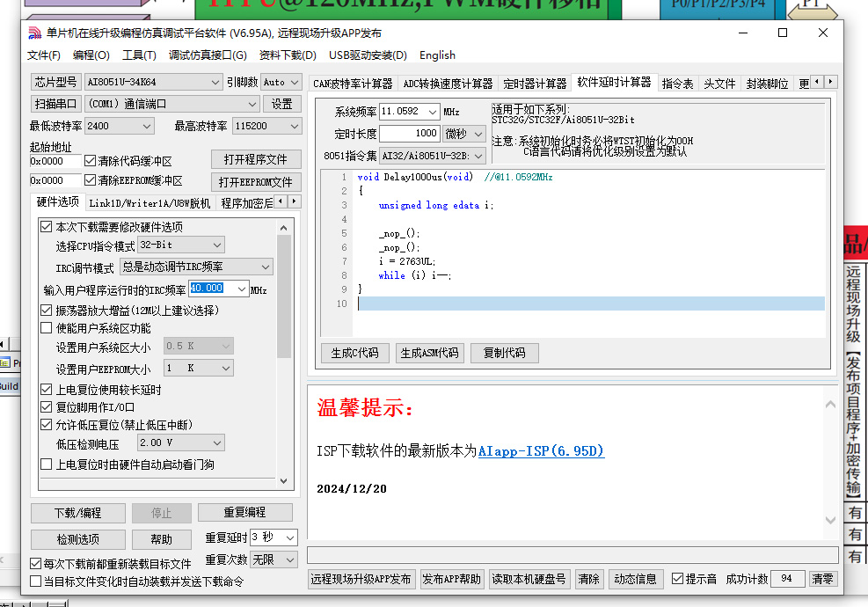Open 工具(T) menu
Viewport: 868px width, 607px height.
click(x=140, y=55)
